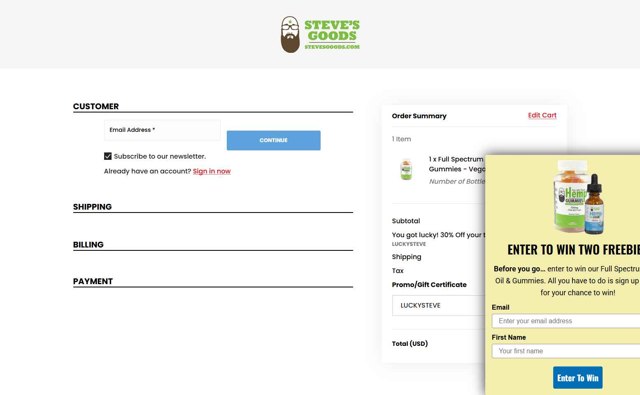The height and width of the screenshot is (395, 640).
Task: Click the Shipping label in order summary
Action: pyautogui.click(x=407, y=257)
